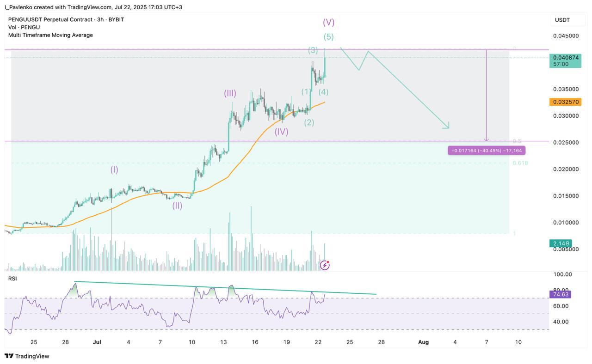This screenshot has width=592, height=364.
Task: Click the 100.00 RSI scale label
Action: click(563, 274)
